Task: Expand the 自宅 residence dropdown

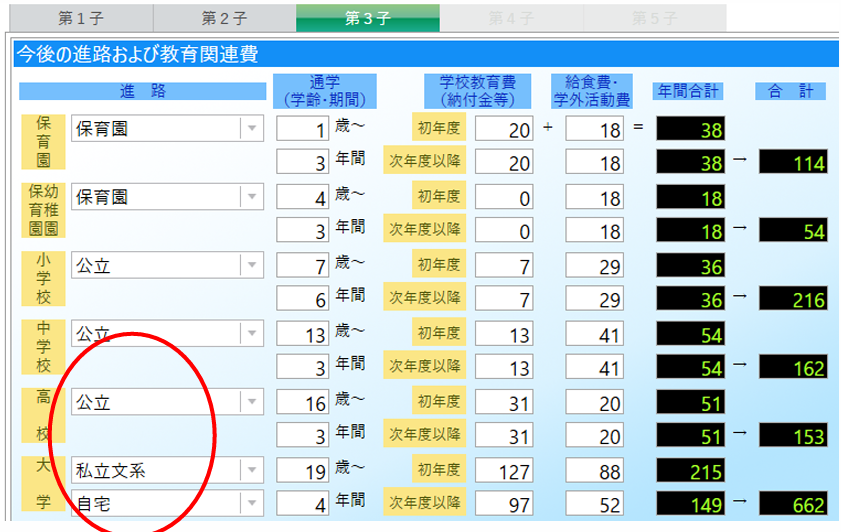Action: click(x=251, y=504)
